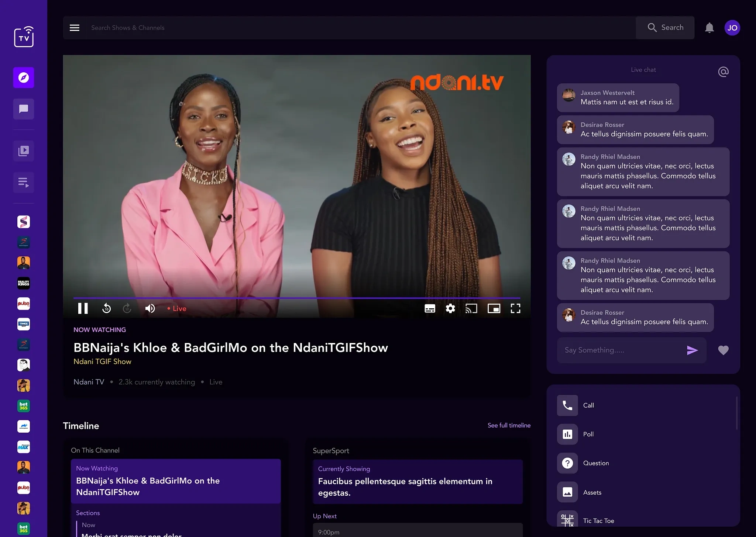Open cast to device options

click(471, 308)
